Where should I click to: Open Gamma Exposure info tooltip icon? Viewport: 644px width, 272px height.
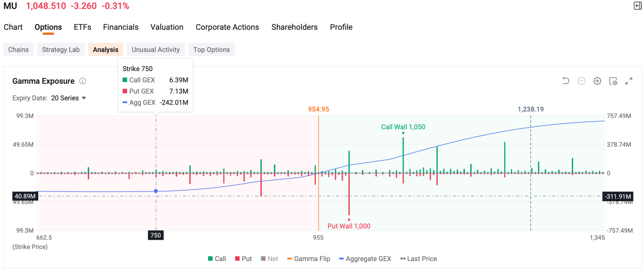point(83,81)
